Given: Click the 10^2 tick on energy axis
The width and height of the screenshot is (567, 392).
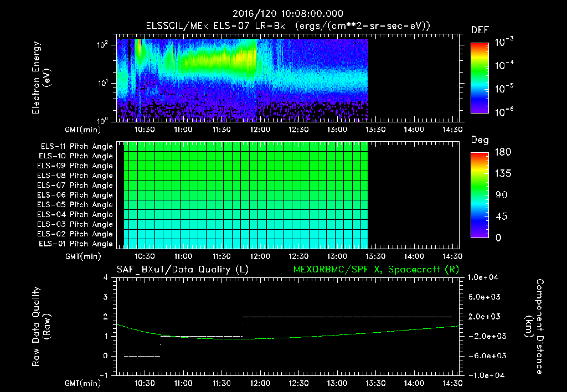Looking at the screenshot, I should tap(103, 44).
